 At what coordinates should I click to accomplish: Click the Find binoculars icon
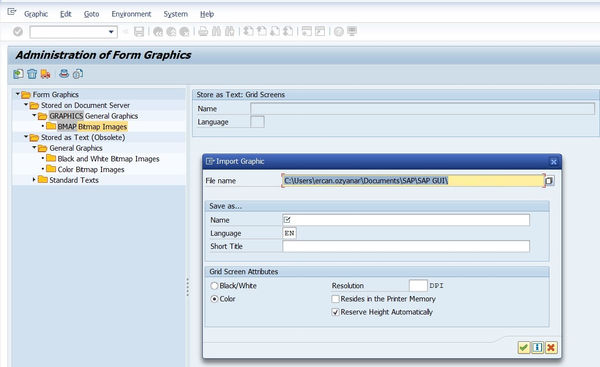pos(216,32)
